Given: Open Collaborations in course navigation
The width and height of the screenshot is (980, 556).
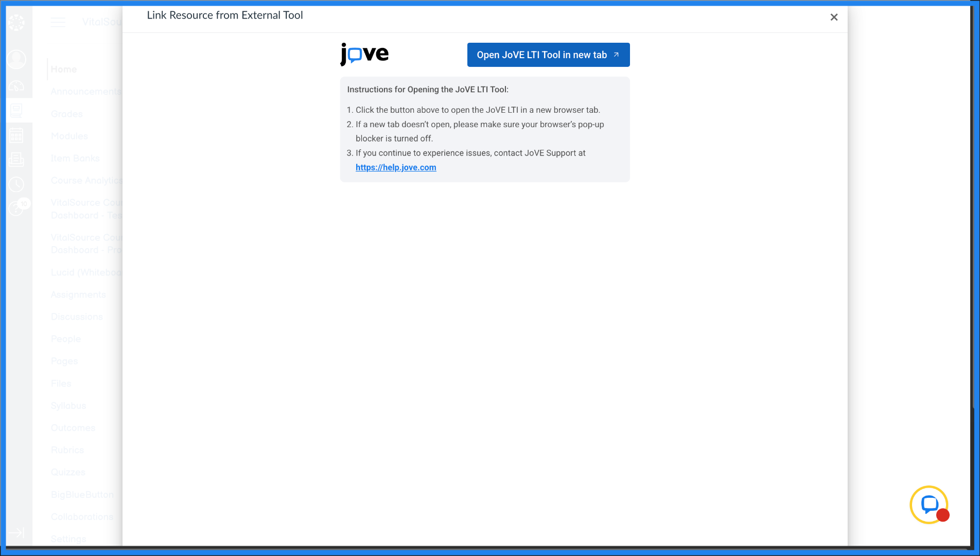Looking at the screenshot, I should pyautogui.click(x=82, y=517).
